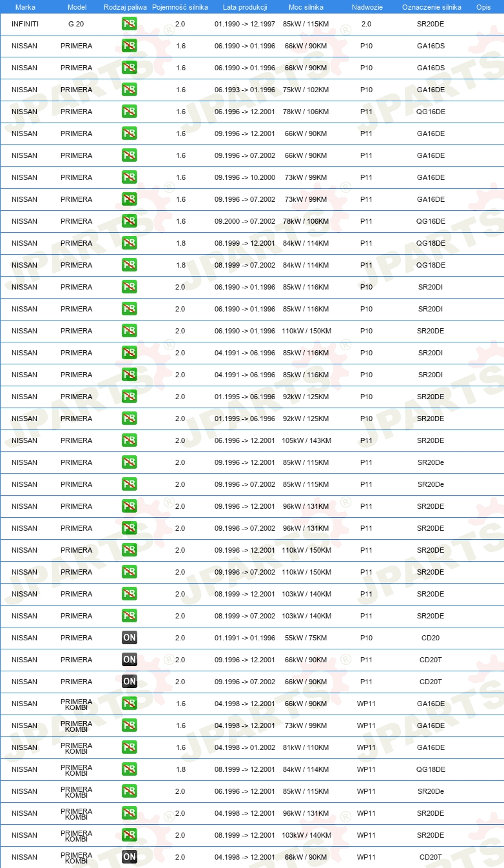Click fuel icon in Primera 06.1996 -> 12.2001 QG16DE row
The width and height of the screenshot is (504, 868).
[129, 112]
